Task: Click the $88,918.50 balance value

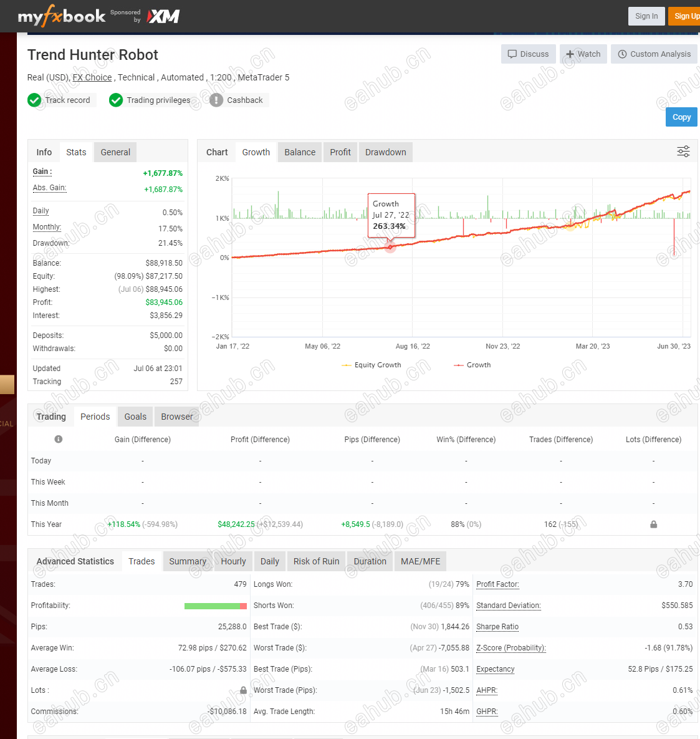Action: point(164,263)
